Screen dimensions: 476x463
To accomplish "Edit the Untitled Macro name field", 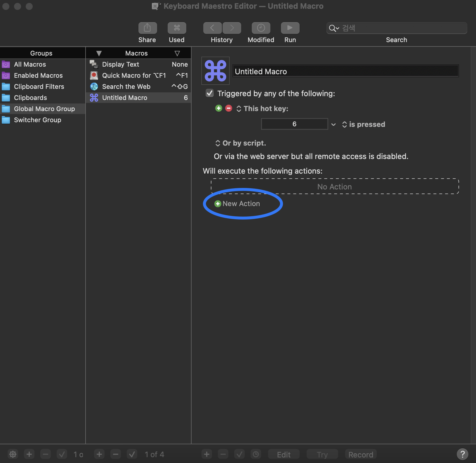I will coord(345,71).
